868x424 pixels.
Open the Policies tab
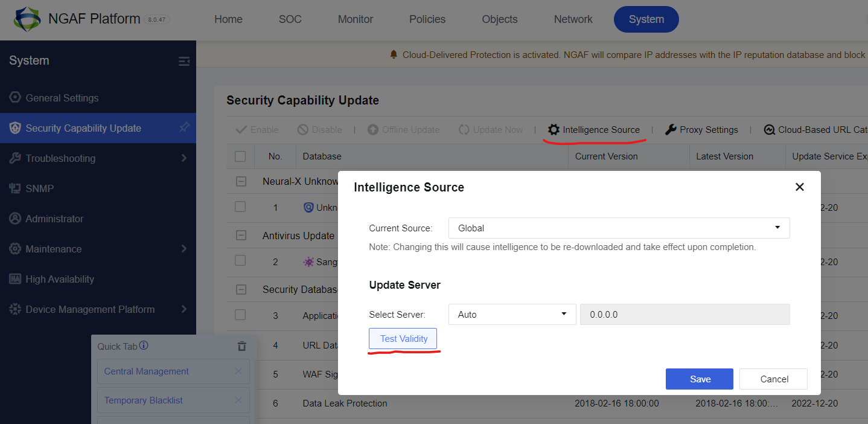427,19
